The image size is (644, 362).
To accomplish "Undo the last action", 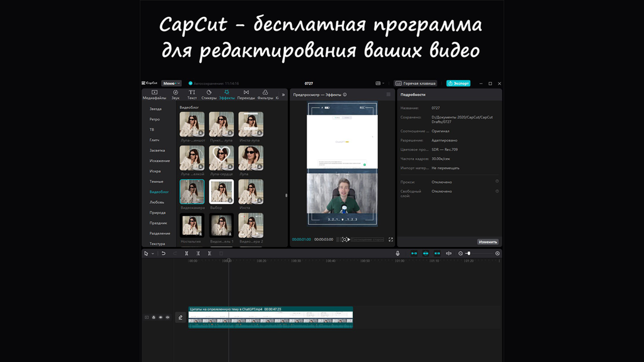I will coord(164,253).
